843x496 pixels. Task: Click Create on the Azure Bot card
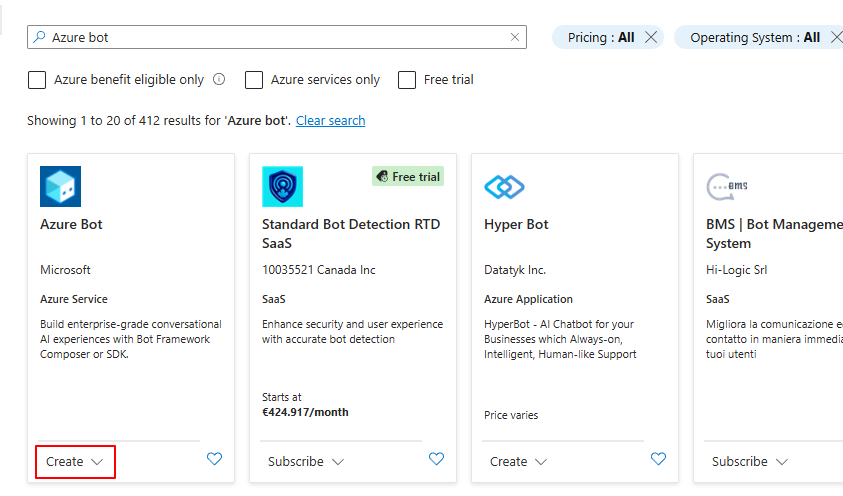[x=65, y=462]
